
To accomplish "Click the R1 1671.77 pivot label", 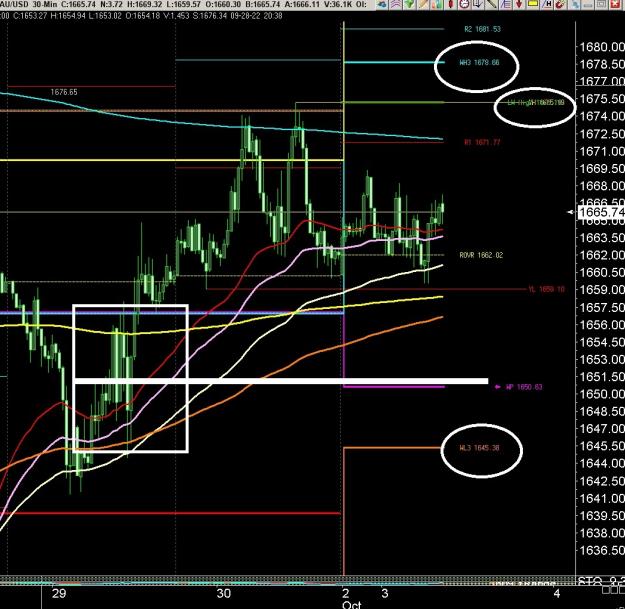I will 482,142.
